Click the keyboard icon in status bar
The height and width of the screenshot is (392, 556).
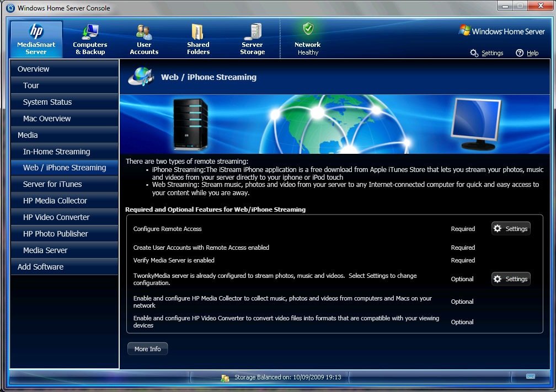pyautogui.click(x=531, y=377)
